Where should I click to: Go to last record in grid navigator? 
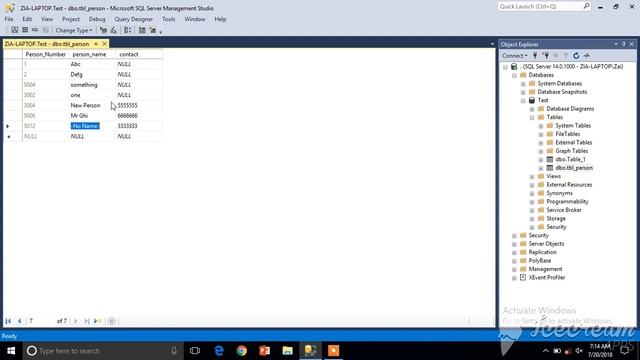87,321
